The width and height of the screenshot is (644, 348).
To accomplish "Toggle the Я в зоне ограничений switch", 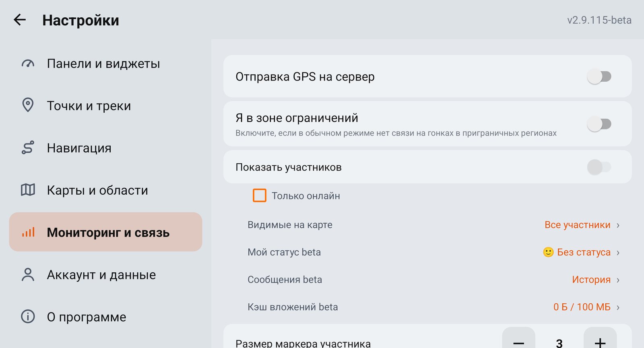I will tap(599, 124).
